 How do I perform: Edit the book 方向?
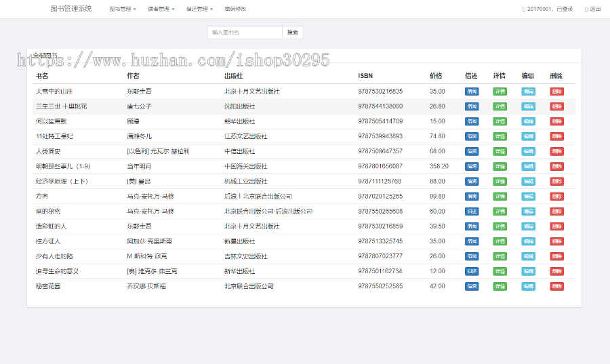(528, 197)
